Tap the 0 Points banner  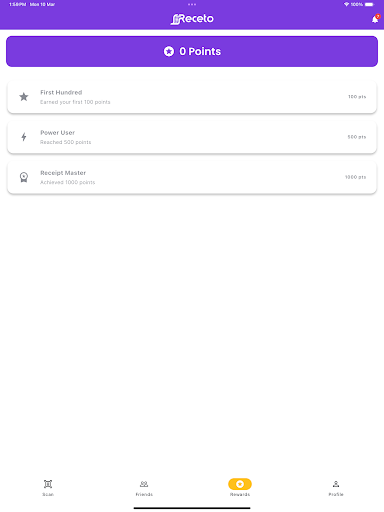point(192,51)
